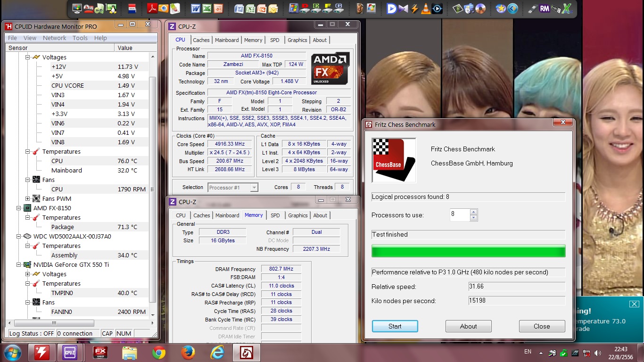Launch Internet Explorer from the taskbar

(x=217, y=352)
